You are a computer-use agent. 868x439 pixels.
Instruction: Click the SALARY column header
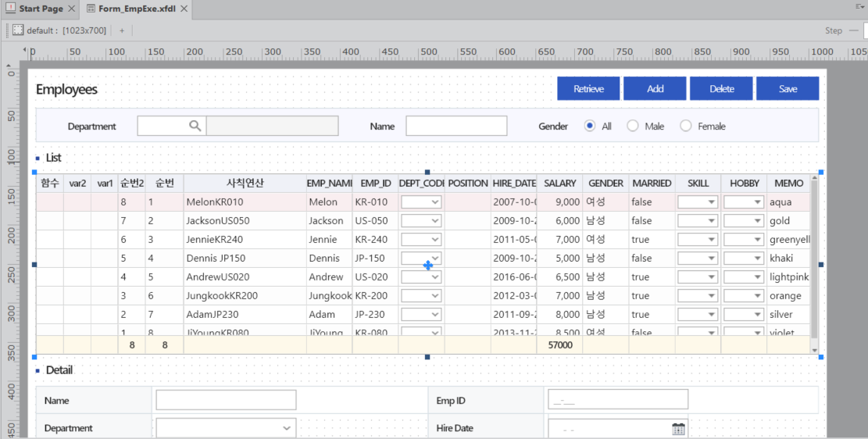(x=559, y=184)
